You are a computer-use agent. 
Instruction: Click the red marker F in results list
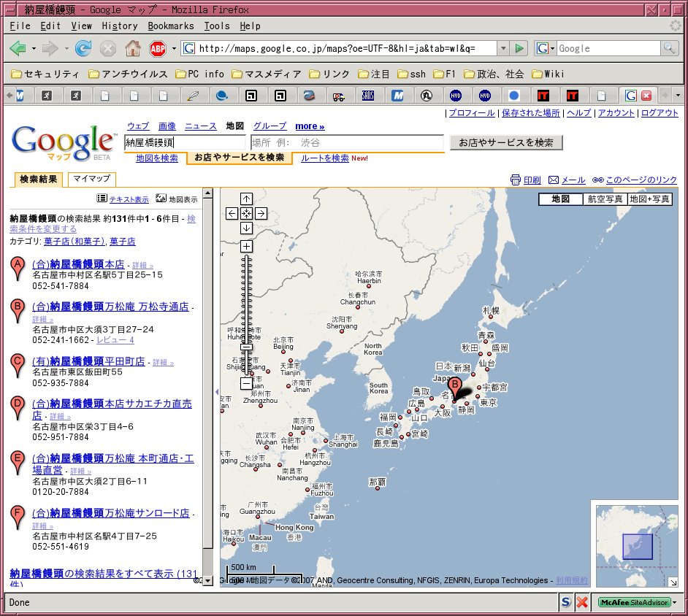point(18,517)
